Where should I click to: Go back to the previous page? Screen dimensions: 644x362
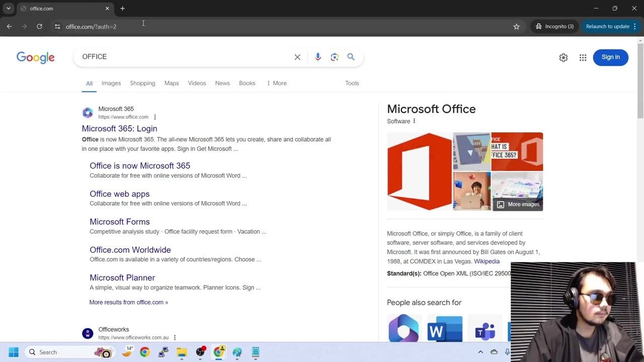(9, 27)
